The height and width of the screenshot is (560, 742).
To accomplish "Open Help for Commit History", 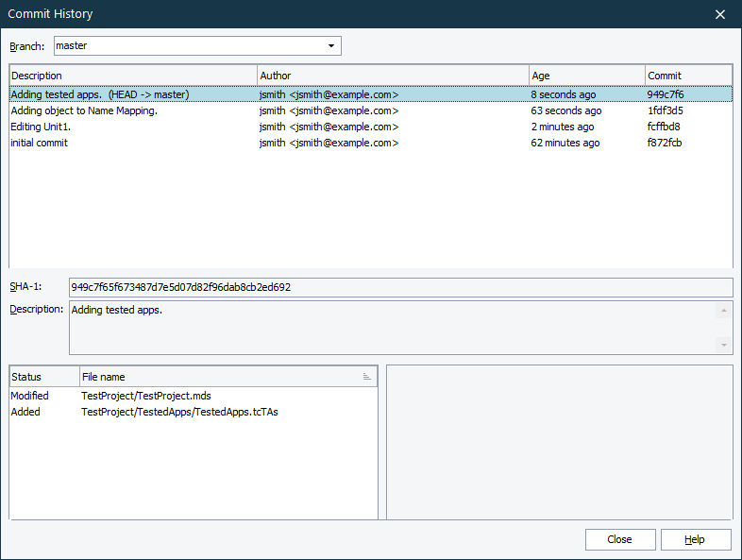I will (x=696, y=539).
